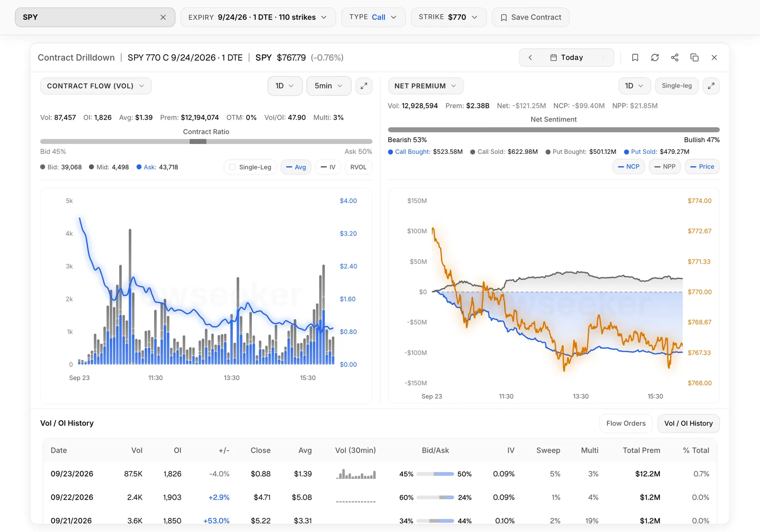Image resolution: width=760 pixels, height=532 pixels.
Task: Click the Put Bought $501.12M legend
Action: click(x=581, y=152)
